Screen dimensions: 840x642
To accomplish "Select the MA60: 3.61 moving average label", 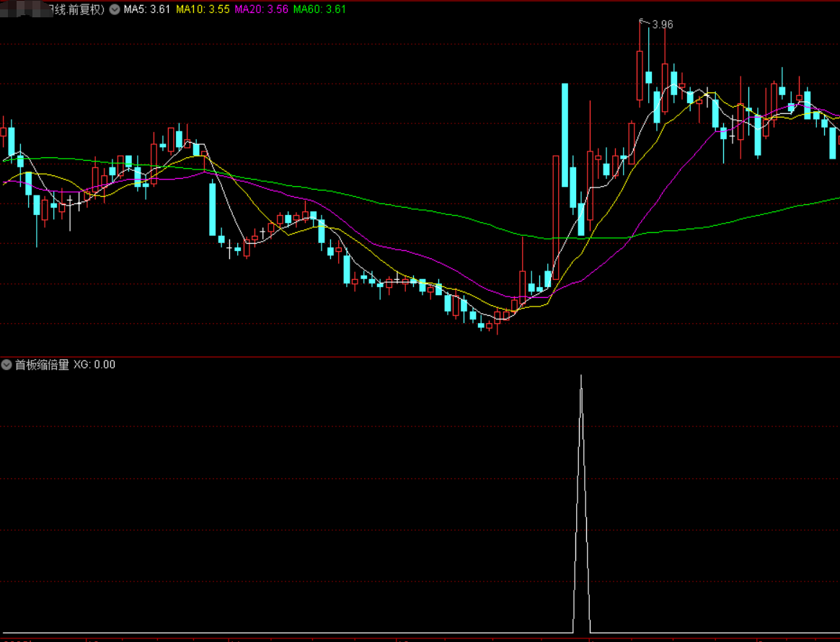I will pos(320,9).
